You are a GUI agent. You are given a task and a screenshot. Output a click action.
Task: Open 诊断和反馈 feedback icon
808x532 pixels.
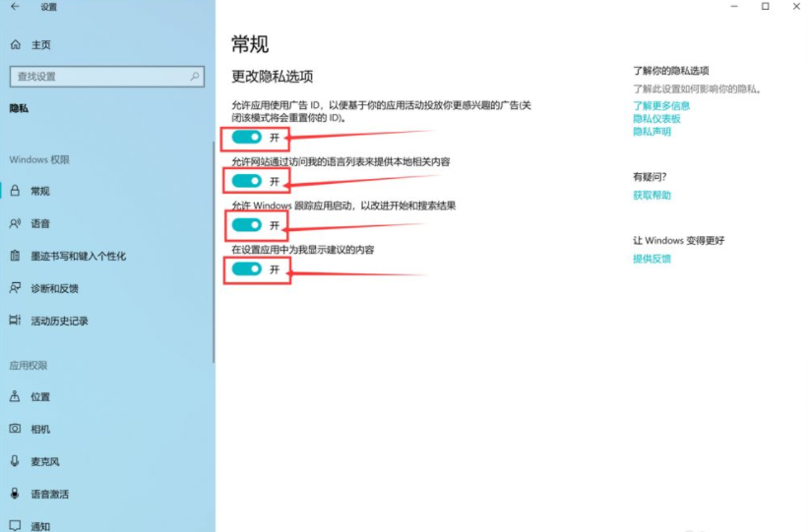(x=15, y=288)
